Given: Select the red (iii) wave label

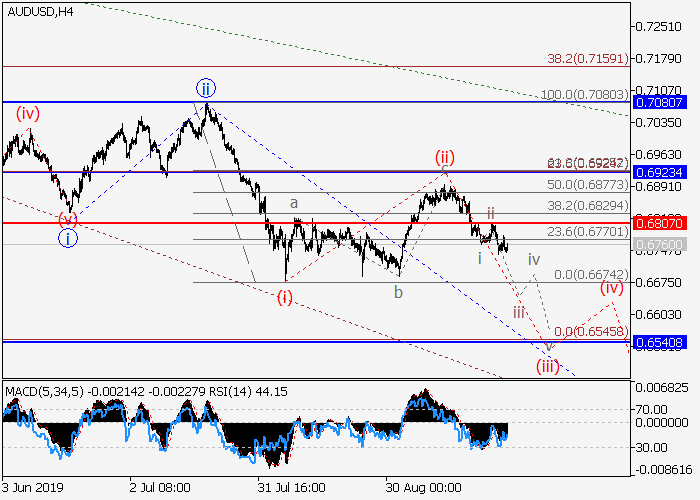Looking at the screenshot, I should click(546, 365).
